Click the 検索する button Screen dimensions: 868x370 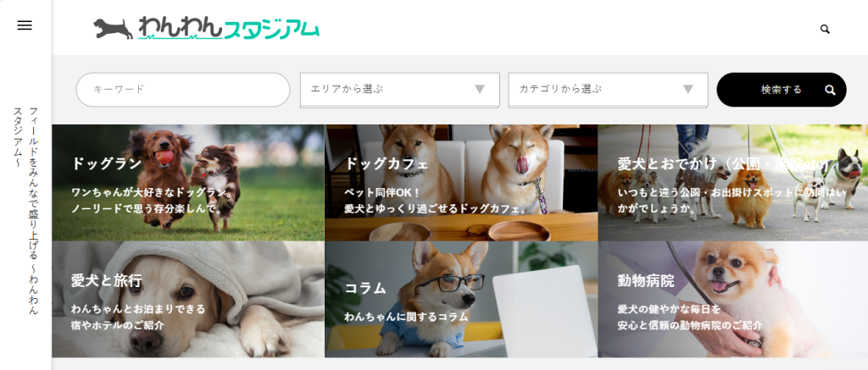[781, 90]
